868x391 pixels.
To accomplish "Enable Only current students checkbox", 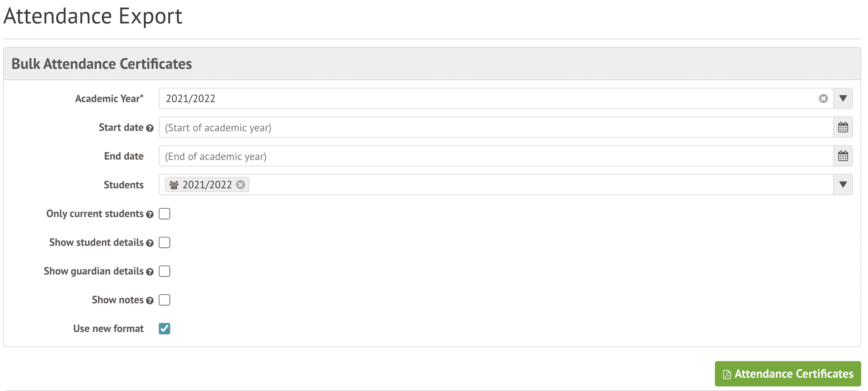I will point(164,214).
